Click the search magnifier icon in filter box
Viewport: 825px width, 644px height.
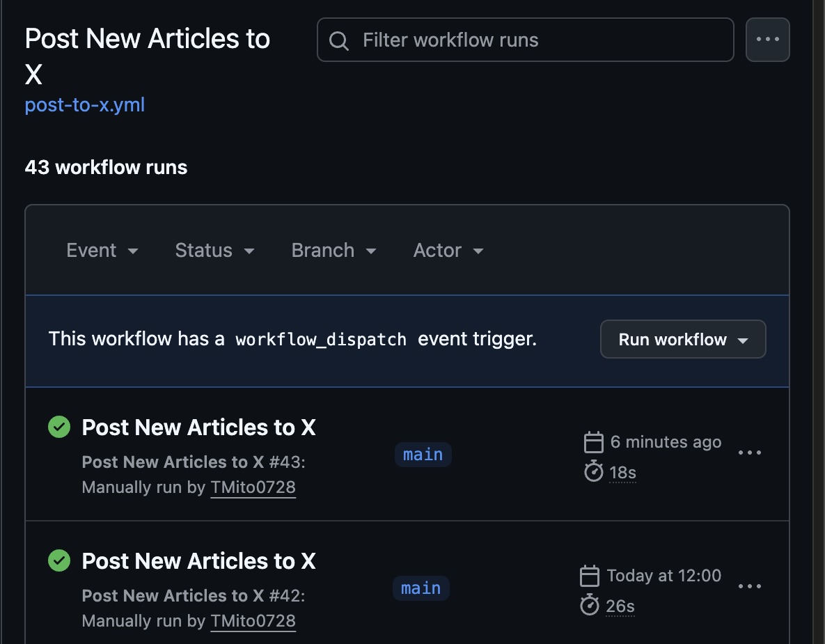(x=339, y=40)
